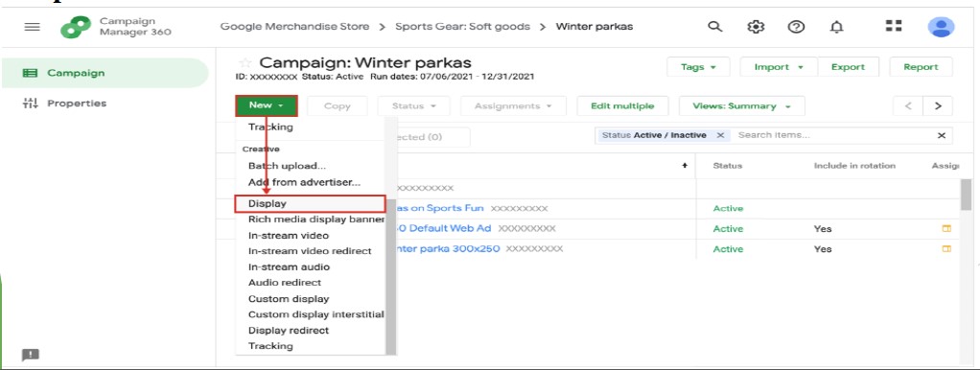Open Google Merchandise Store breadcrumb

click(x=294, y=26)
